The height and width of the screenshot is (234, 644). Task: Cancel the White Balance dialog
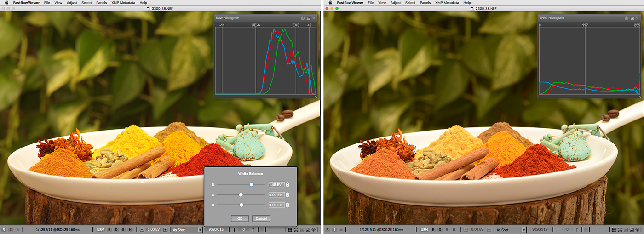[x=261, y=218]
